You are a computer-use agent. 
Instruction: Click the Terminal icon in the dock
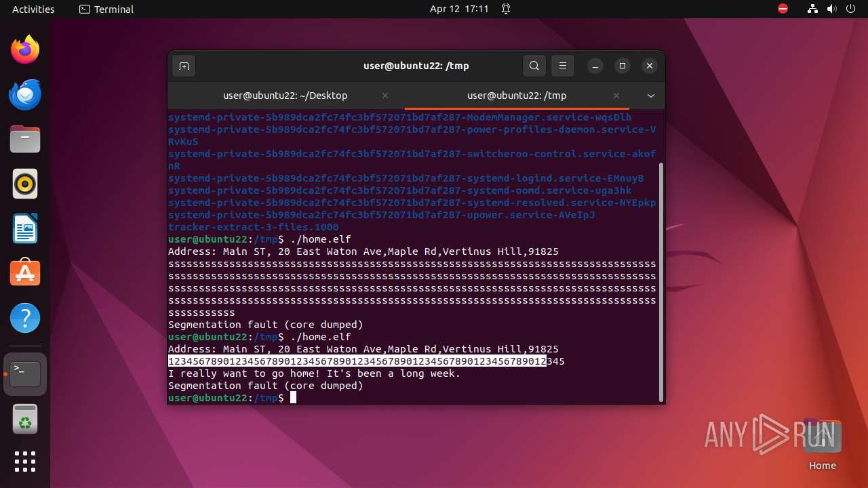point(25,373)
